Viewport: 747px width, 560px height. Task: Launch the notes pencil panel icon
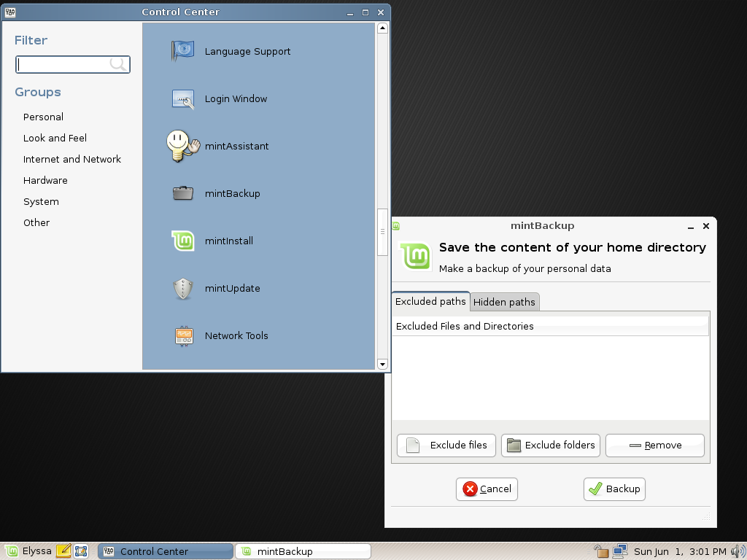point(63,551)
